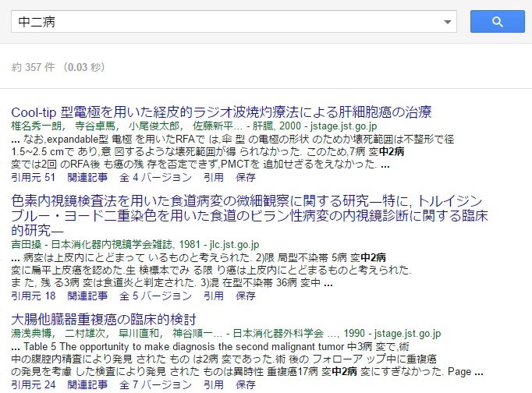Click 引用元 18 under the second result
Viewport: 532px width, 393px height.
[34, 296]
